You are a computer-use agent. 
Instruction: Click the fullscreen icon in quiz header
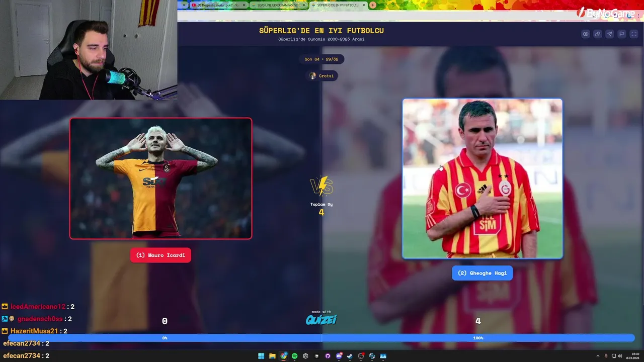(x=634, y=34)
